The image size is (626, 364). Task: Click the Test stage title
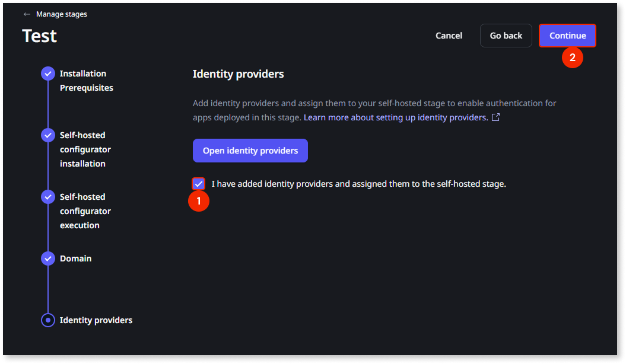tap(40, 36)
